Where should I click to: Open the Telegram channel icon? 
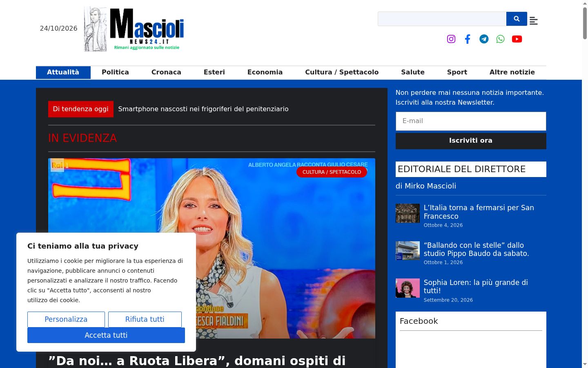click(x=484, y=39)
